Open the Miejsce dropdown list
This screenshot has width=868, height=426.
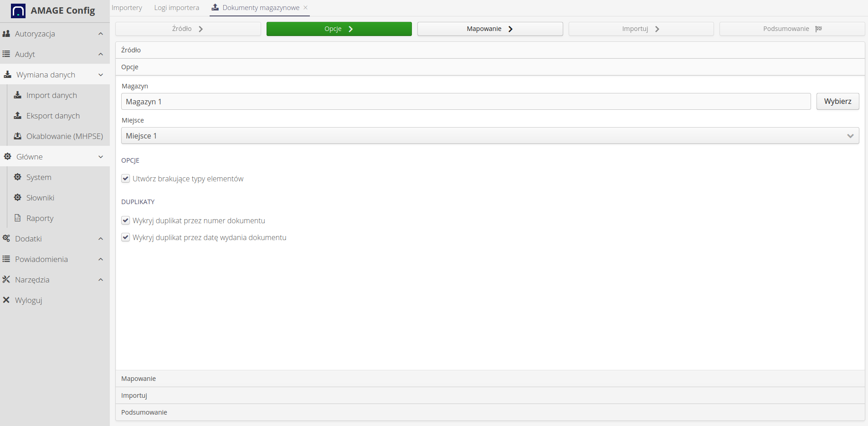click(490, 136)
